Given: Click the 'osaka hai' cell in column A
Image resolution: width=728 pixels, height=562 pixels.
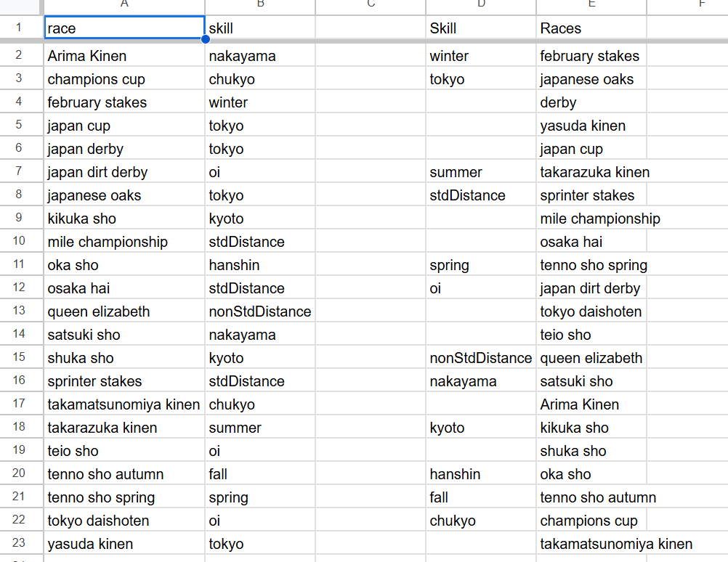Looking at the screenshot, I should (124, 288).
